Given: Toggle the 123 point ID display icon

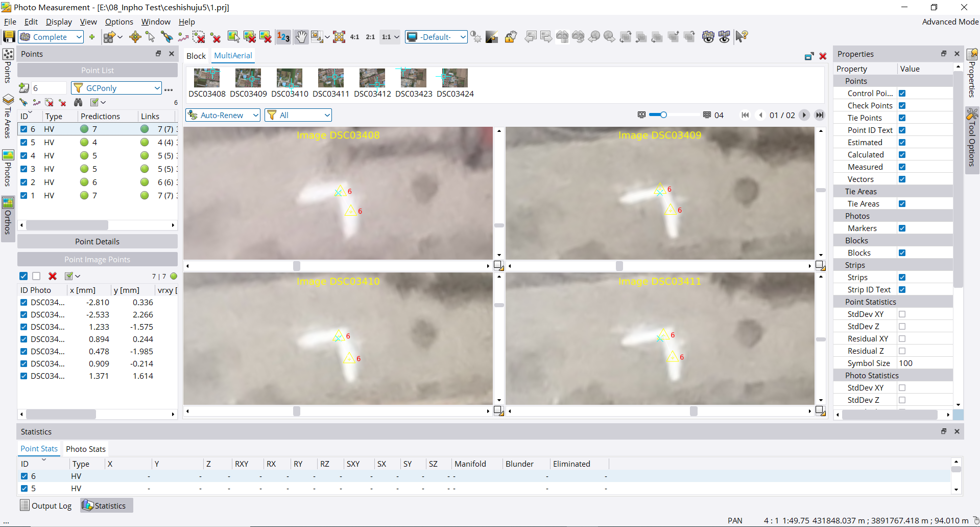Looking at the screenshot, I should pyautogui.click(x=283, y=37).
